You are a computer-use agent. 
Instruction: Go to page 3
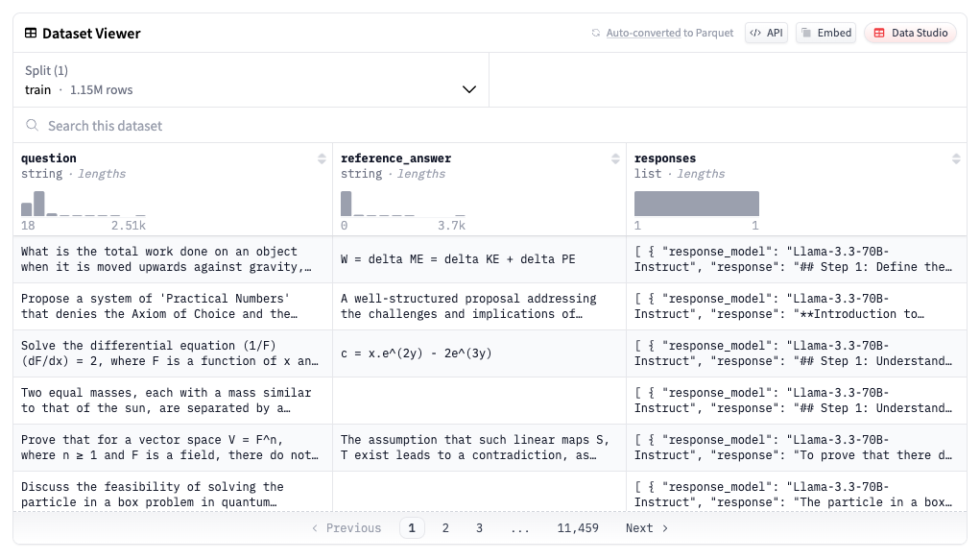[479, 528]
